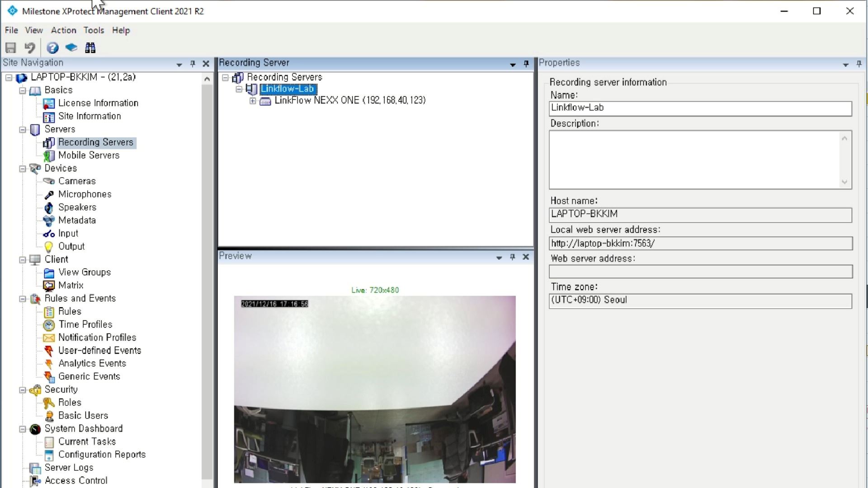Click the blue book toolbar icon

pos(71,47)
